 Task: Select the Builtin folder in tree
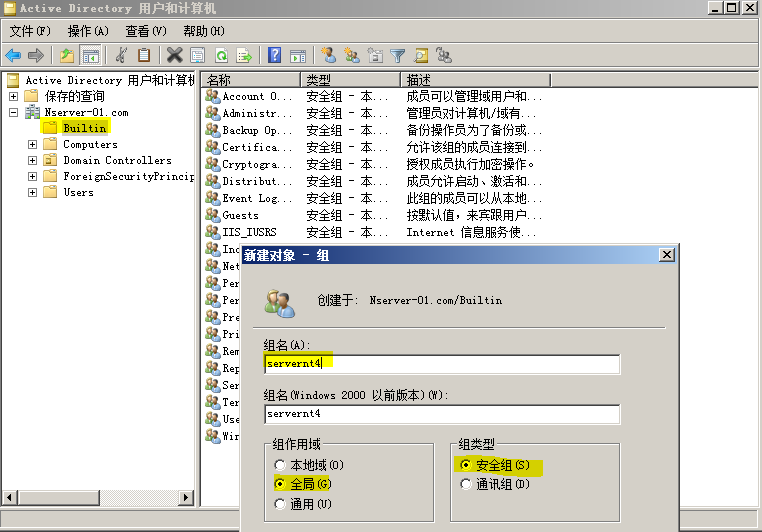tap(85, 128)
